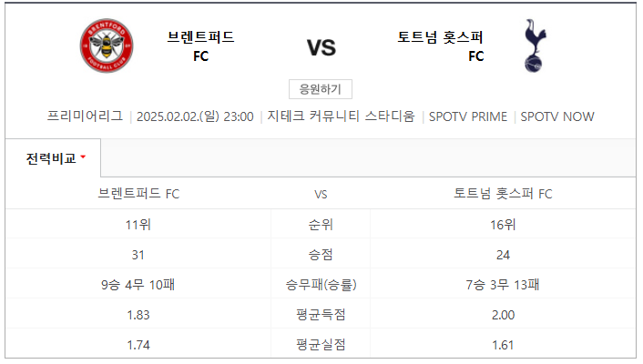Select the 브렌트퍼드 FC team name header
Viewport: 643px width, 364px height.
tap(200, 45)
